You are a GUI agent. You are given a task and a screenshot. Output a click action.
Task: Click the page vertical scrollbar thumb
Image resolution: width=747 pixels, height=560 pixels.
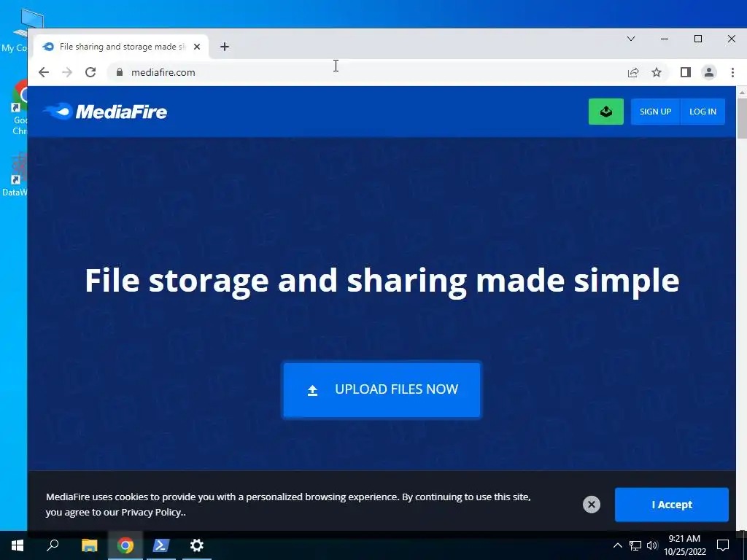741,118
